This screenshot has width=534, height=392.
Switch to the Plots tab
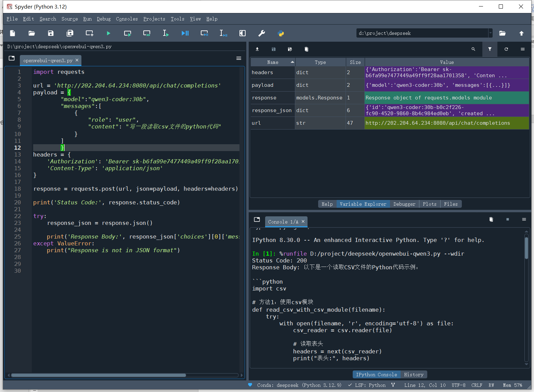(x=429, y=204)
